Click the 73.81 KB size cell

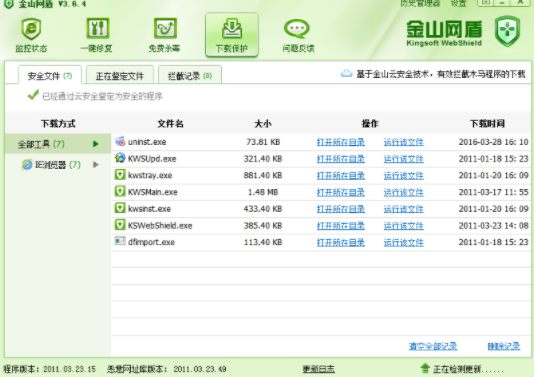[263, 142]
